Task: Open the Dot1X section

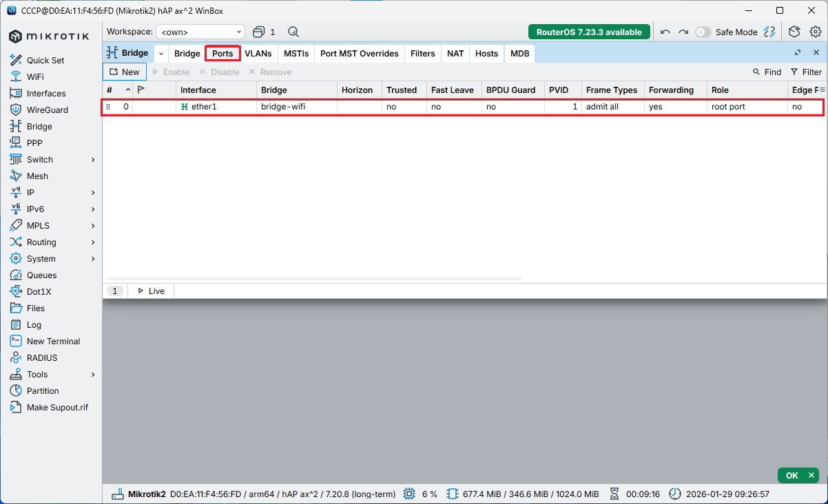Action: [x=39, y=291]
